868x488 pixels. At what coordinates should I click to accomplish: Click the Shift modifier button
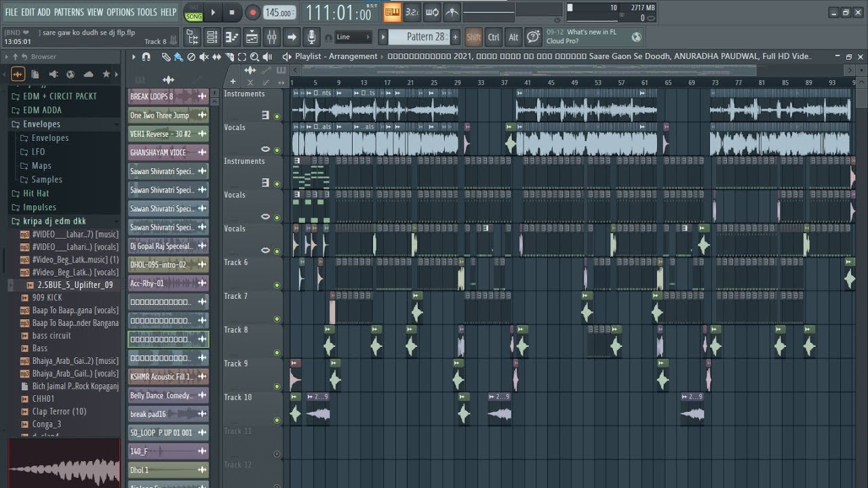(x=474, y=37)
